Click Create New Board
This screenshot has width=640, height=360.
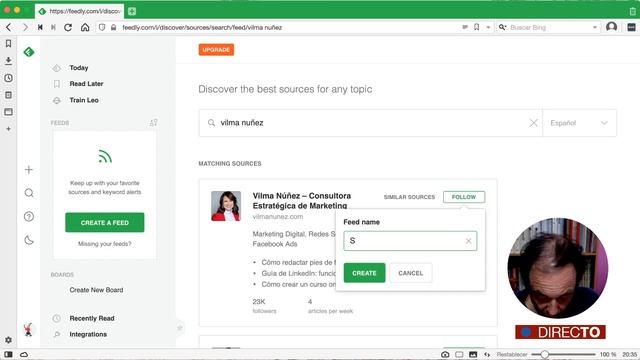(x=96, y=290)
